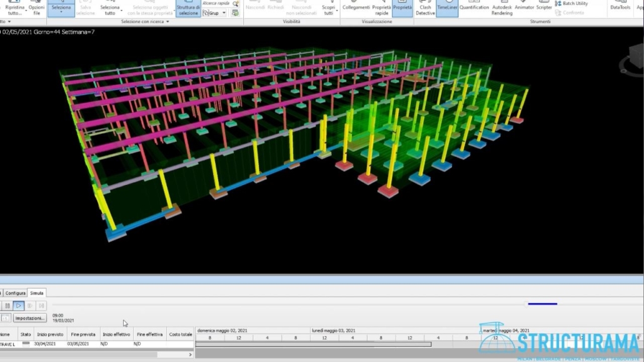Screen dimensions: 644x362
Task: Select the TRAVE L task row
Action: (96, 344)
